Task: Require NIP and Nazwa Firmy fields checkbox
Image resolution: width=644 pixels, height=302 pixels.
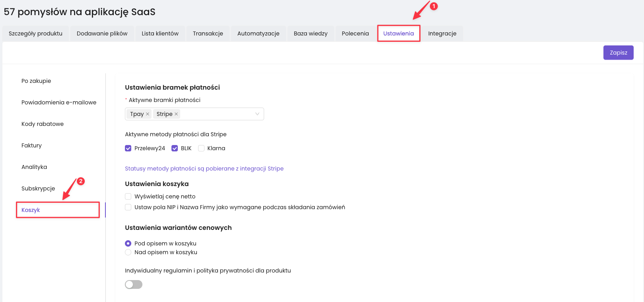Action: coord(128,207)
